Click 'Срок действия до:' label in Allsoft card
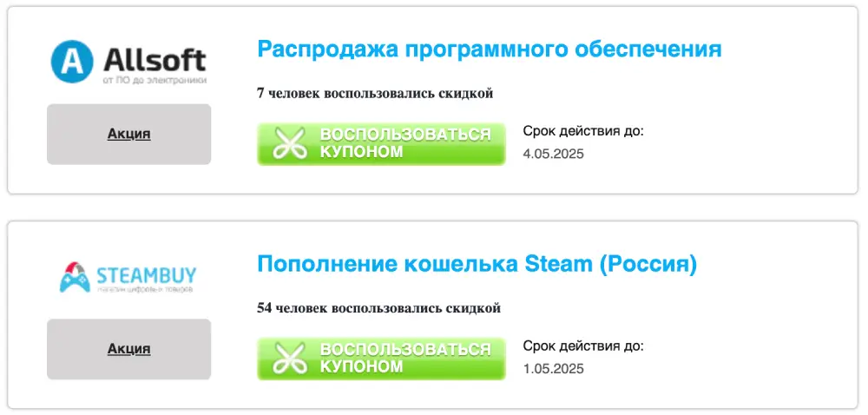 coord(583,132)
